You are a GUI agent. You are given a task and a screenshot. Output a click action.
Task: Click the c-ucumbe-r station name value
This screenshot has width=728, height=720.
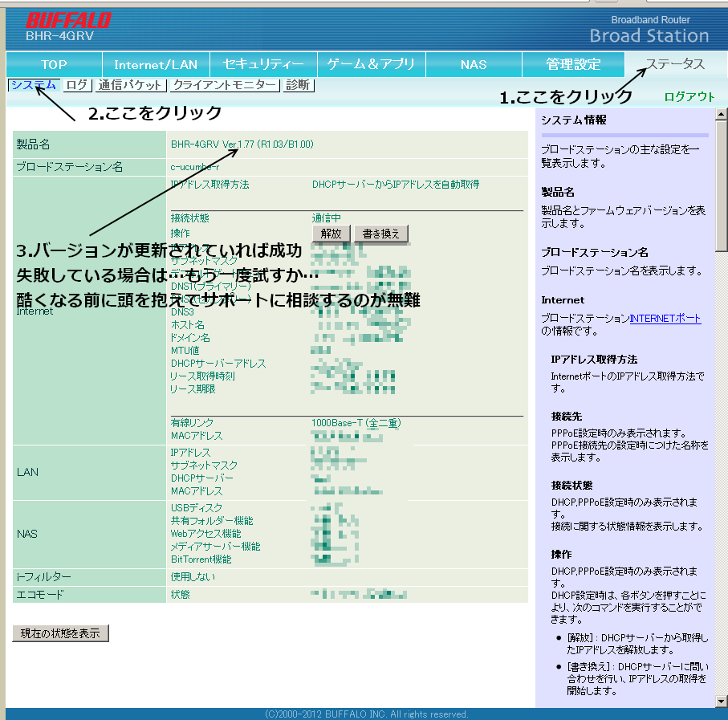tap(195, 167)
